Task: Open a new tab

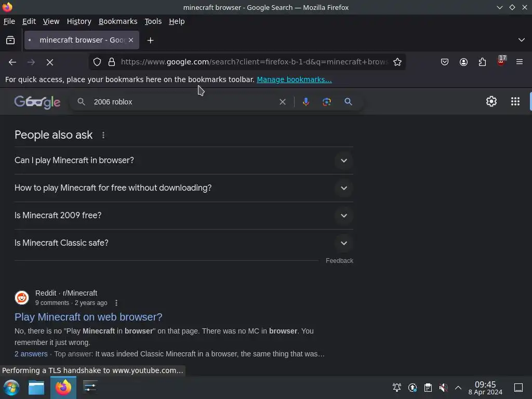Action: click(x=150, y=41)
